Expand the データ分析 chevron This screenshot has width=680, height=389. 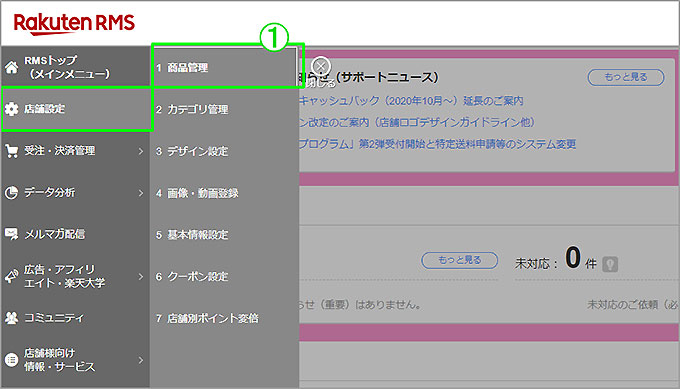click(x=141, y=193)
